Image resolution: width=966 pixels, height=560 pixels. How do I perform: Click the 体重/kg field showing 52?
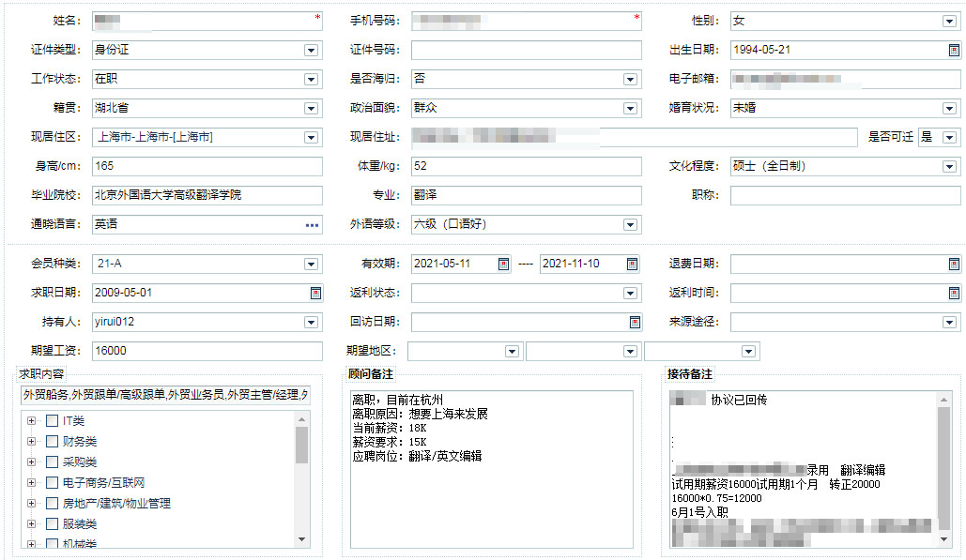526,166
